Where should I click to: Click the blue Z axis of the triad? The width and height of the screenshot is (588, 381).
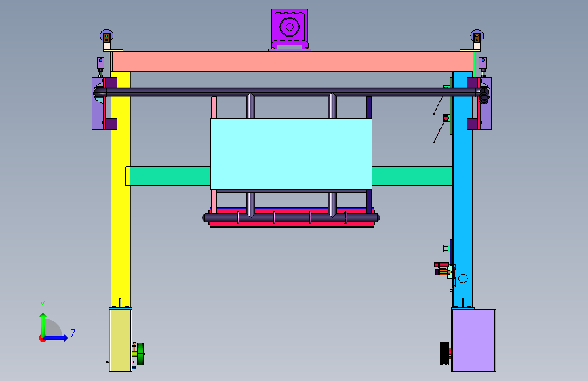tap(56, 338)
